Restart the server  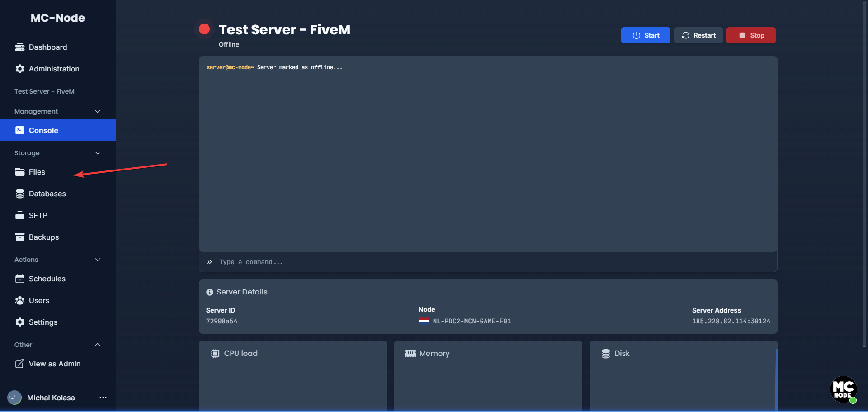click(698, 35)
